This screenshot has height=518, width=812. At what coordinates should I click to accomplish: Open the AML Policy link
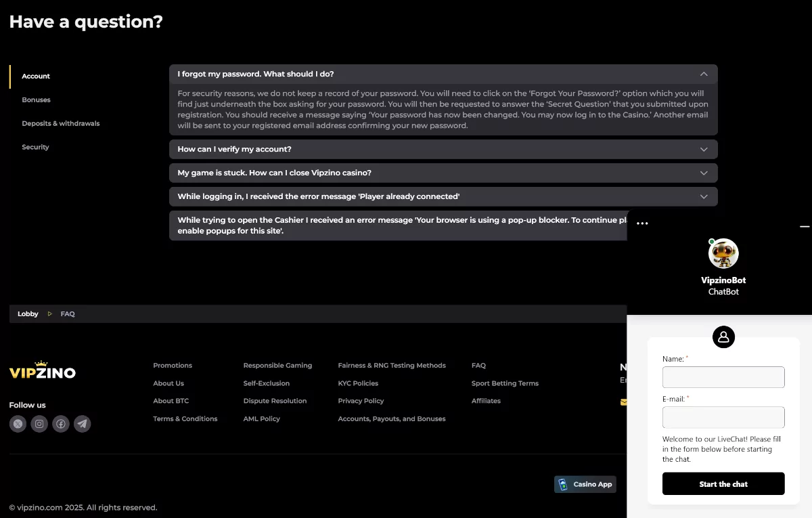[x=261, y=419]
